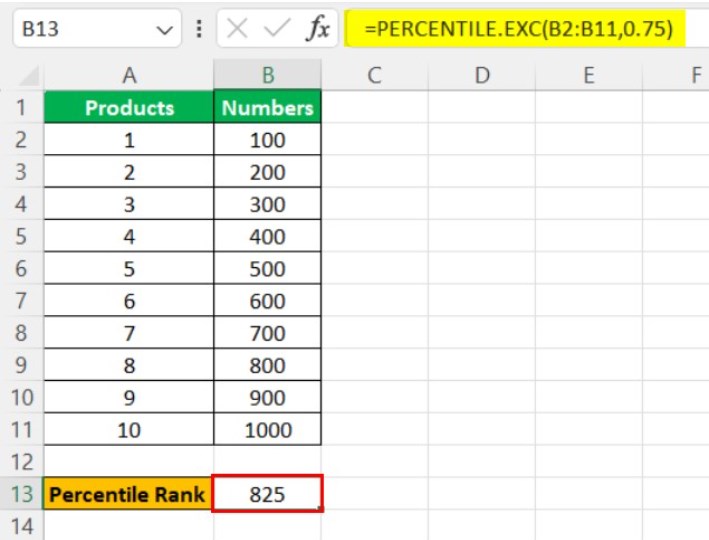
Task: Select row 7 header
Action: point(21,300)
